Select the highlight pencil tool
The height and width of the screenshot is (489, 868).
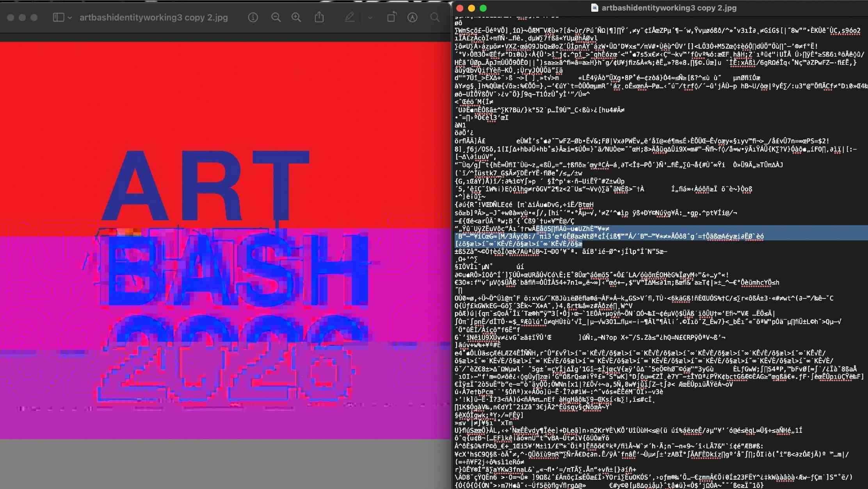coord(350,17)
